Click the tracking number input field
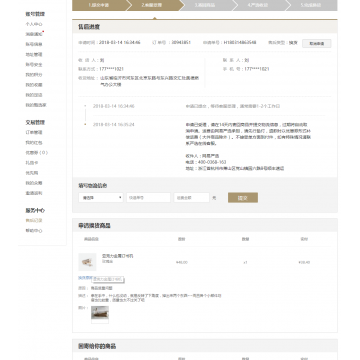 tap(148, 198)
